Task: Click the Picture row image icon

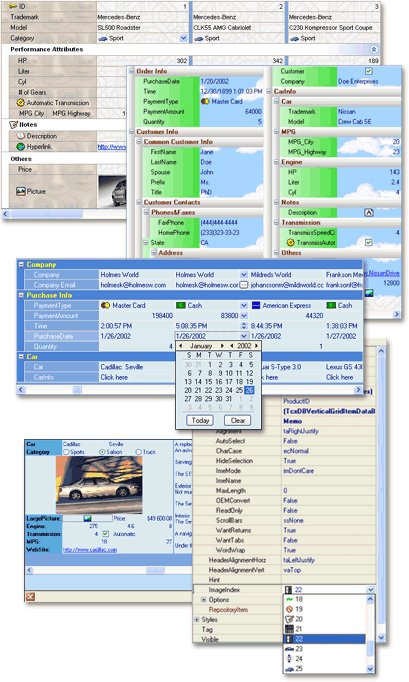Action: pos(20,191)
